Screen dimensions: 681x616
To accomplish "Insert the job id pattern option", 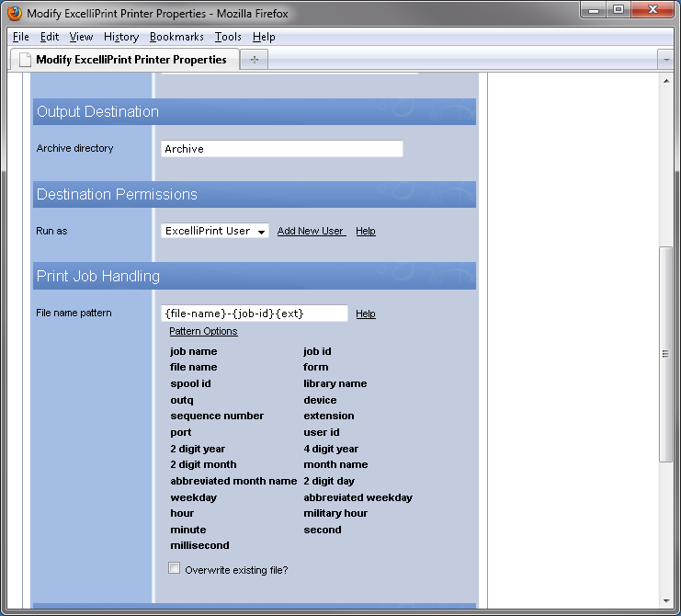I will coord(317,351).
